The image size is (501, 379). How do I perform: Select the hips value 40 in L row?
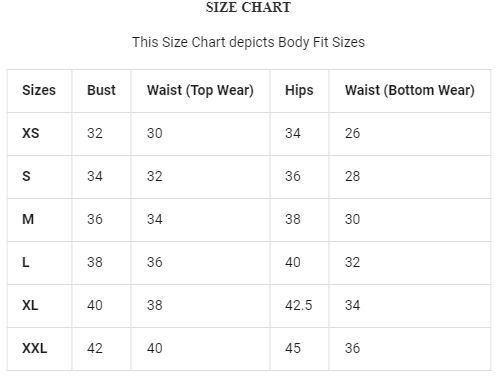click(x=293, y=262)
